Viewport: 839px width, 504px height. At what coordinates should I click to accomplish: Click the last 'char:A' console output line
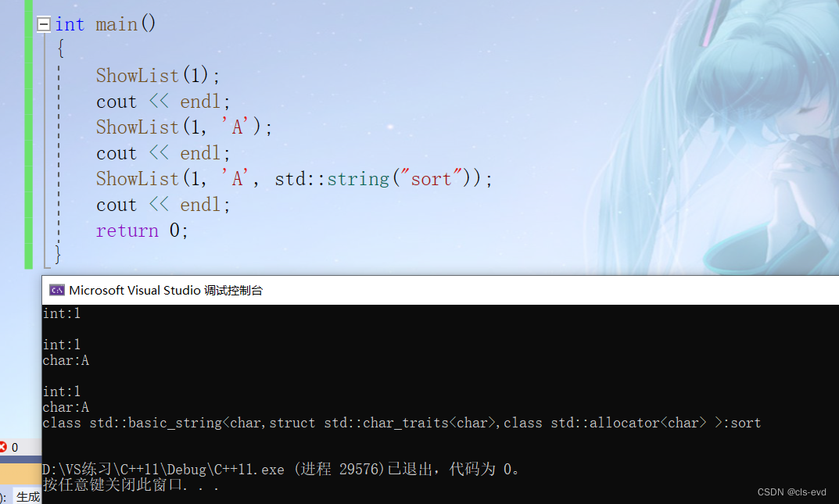tap(66, 407)
